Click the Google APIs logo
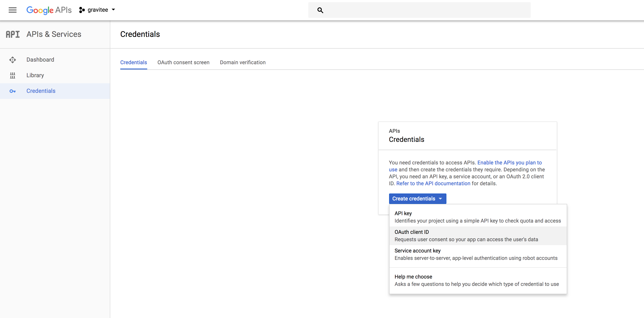 click(x=49, y=10)
